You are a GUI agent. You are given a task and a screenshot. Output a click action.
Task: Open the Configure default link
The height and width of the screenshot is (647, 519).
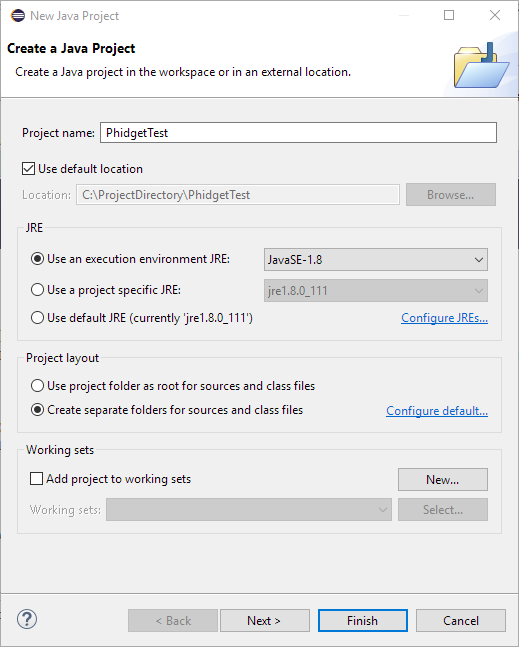pos(437,411)
